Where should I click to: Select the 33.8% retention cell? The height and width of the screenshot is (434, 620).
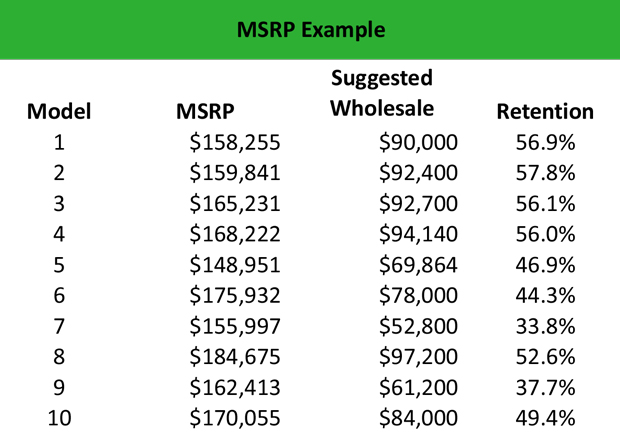pos(545,325)
